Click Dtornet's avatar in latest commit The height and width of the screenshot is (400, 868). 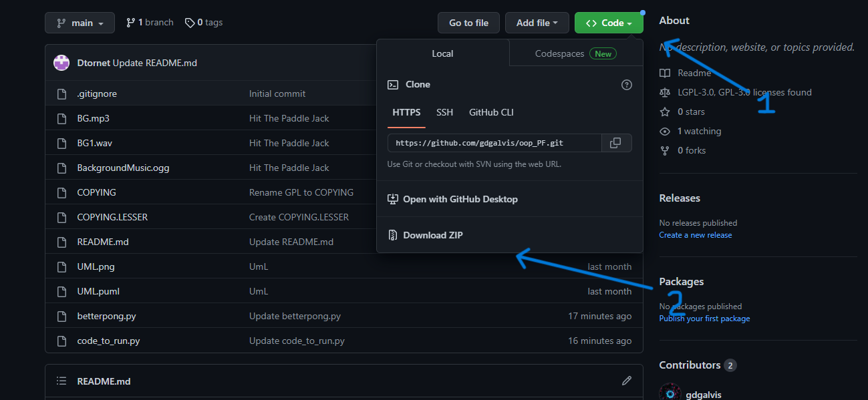(62, 63)
